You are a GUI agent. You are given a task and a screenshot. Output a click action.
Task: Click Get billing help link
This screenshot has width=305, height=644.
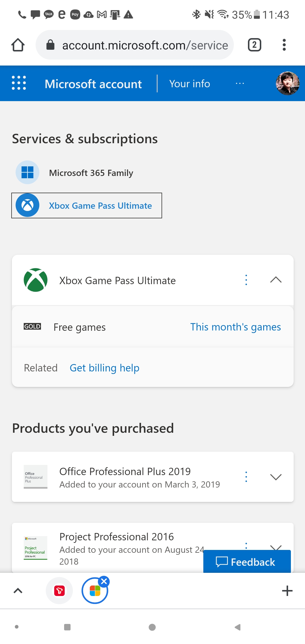104,368
